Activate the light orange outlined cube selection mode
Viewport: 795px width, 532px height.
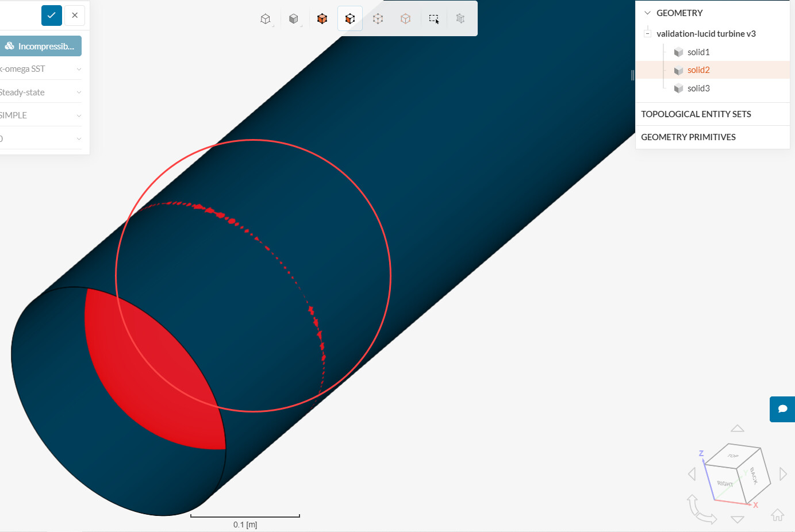tap(406, 19)
